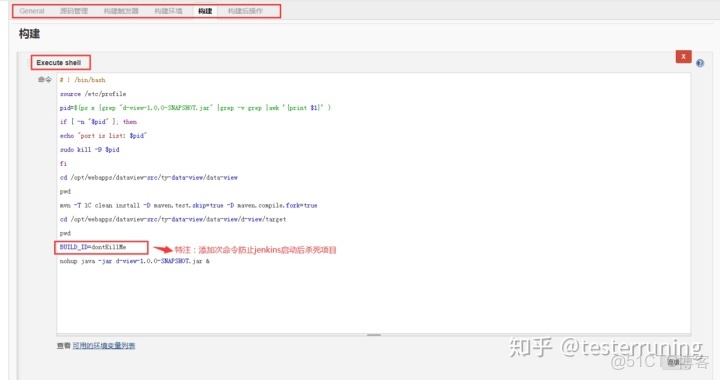720x380 pixels.
Task: Click the 构建 section heading
Action: point(29,34)
